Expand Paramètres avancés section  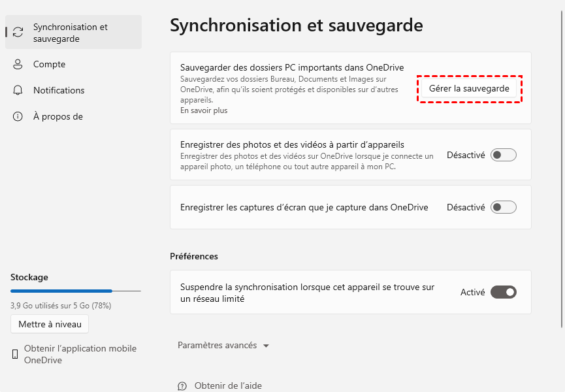[217, 346]
